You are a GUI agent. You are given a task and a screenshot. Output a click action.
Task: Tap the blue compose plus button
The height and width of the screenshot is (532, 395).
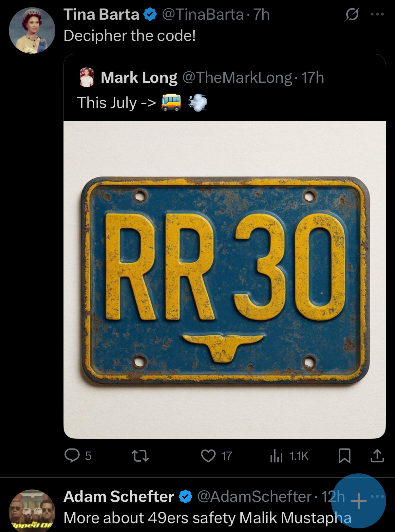coord(359,501)
